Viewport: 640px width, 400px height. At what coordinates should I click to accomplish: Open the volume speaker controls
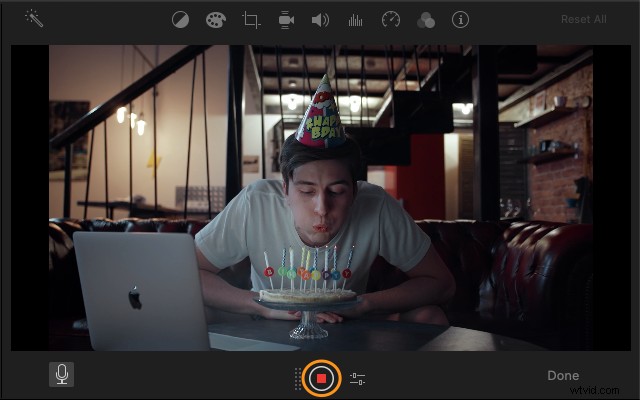click(320, 20)
